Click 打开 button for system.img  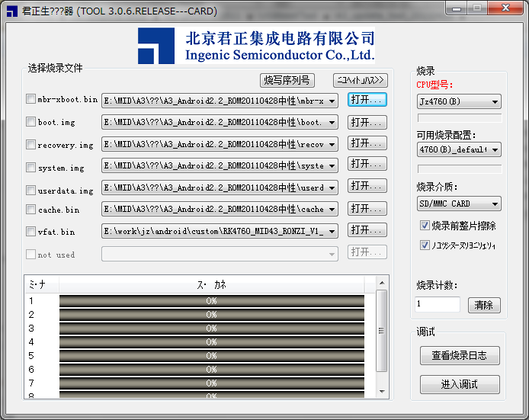367,164
